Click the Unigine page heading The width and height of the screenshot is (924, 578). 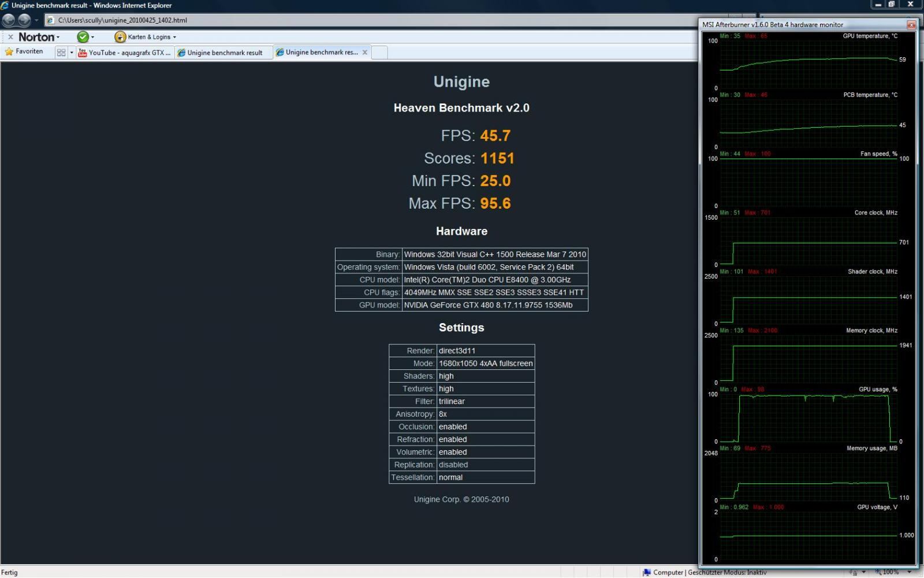coord(461,81)
